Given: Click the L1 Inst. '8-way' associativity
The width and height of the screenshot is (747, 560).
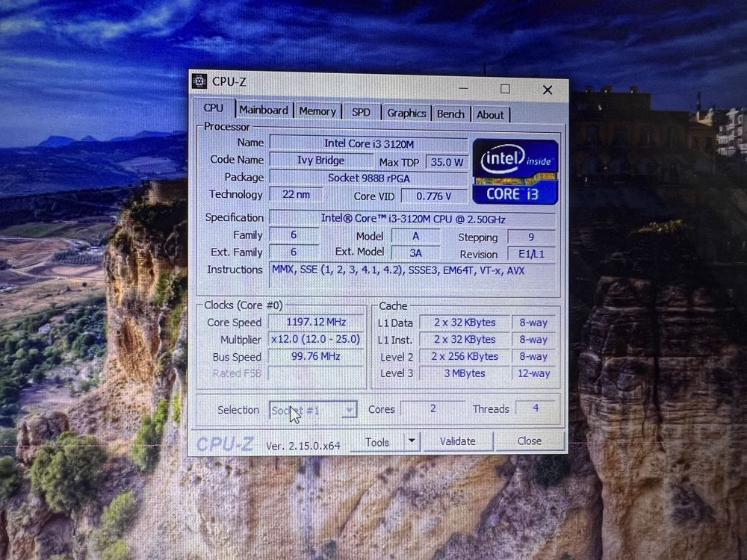Looking at the screenshot, I should [533, 340].
